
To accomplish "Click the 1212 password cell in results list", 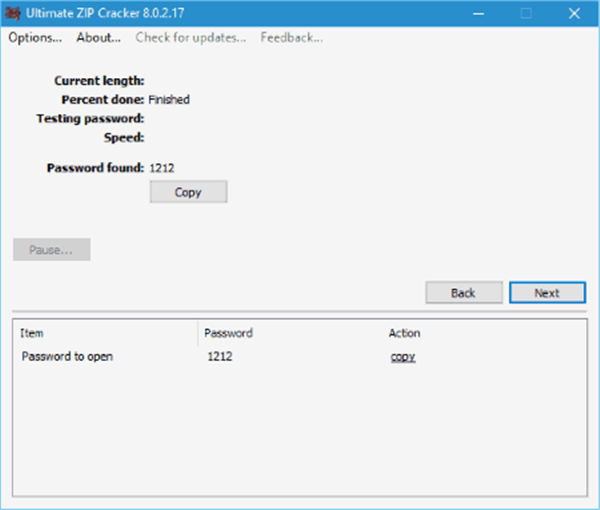I will pyautogui.click(x=220, y=356).
